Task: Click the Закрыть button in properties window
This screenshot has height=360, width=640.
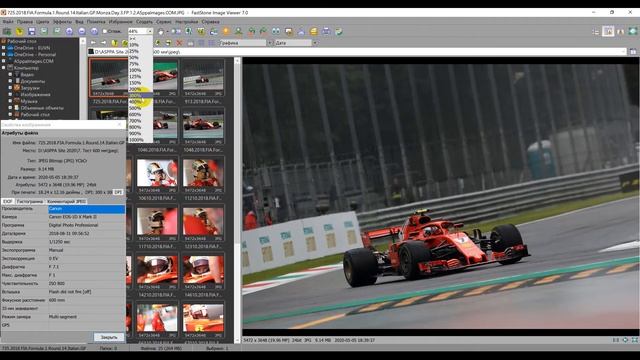Action: click(109, 337)
